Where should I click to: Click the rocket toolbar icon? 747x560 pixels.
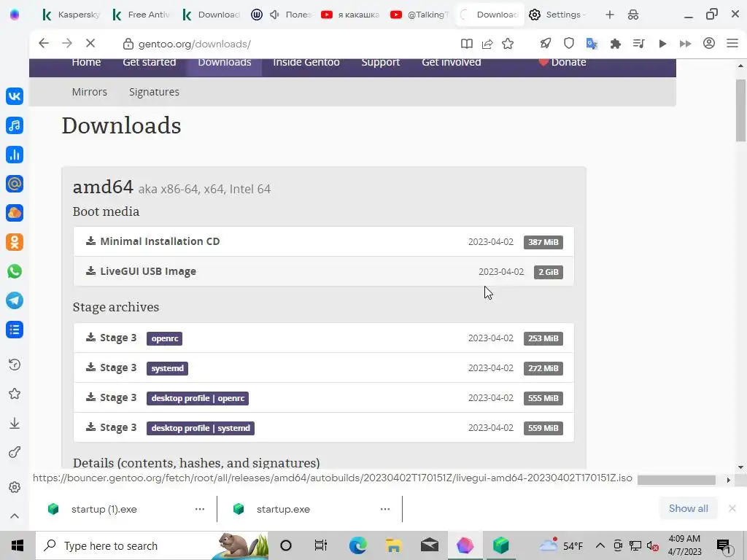pos(546,44)
